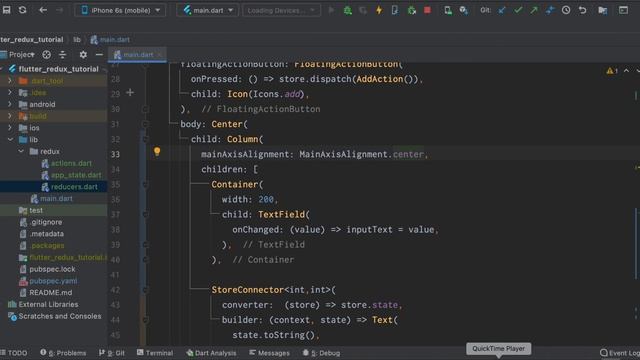
Task: Expand the android folder
Action: 10,104
